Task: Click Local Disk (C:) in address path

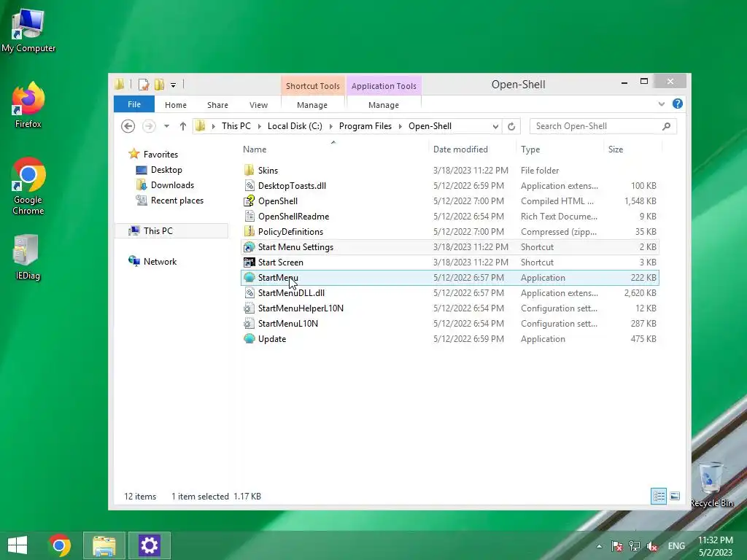Action: pos(295,126)
